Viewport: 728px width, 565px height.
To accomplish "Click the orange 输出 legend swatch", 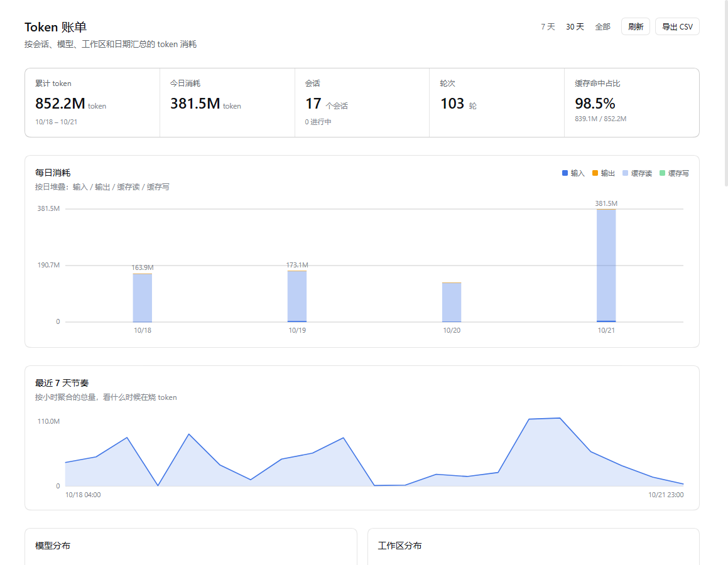I will pyautogui.click(x=595, y=173).
